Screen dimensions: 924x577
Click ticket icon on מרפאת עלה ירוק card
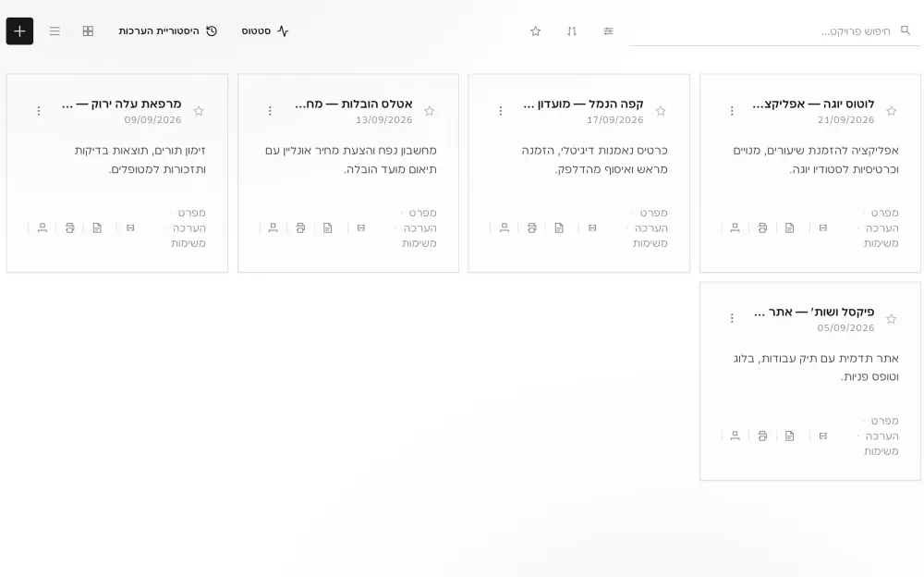[x=130, y=227]
